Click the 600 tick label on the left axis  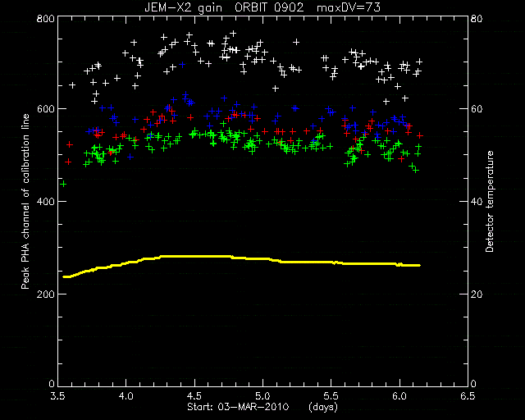tap(45, 109)
